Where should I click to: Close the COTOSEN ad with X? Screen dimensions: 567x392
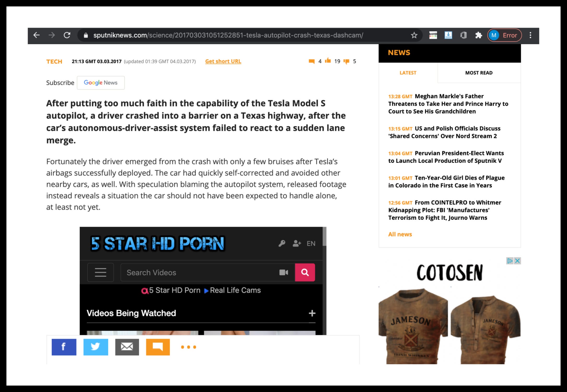517,261
